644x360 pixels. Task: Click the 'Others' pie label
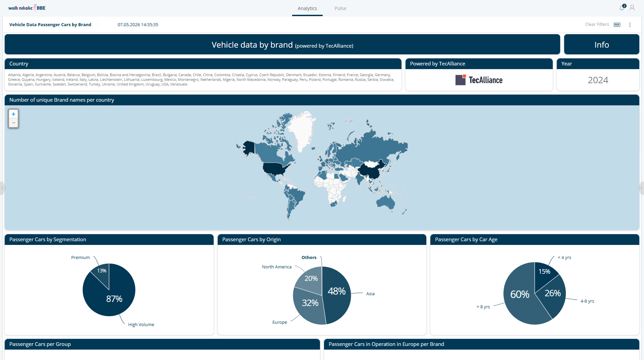[x=309, y=258]
